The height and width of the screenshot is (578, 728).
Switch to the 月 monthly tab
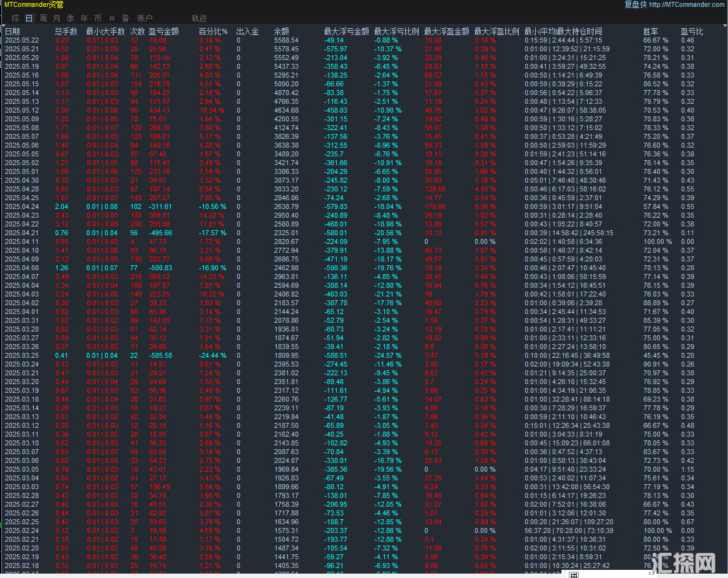[x=56, y=18]
